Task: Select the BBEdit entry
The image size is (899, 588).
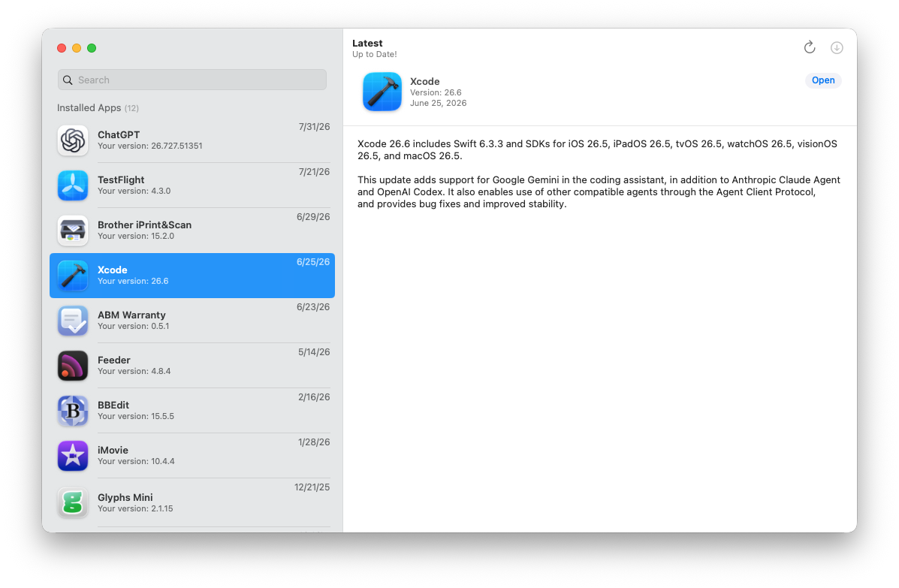Action: [x=192, y=411]
